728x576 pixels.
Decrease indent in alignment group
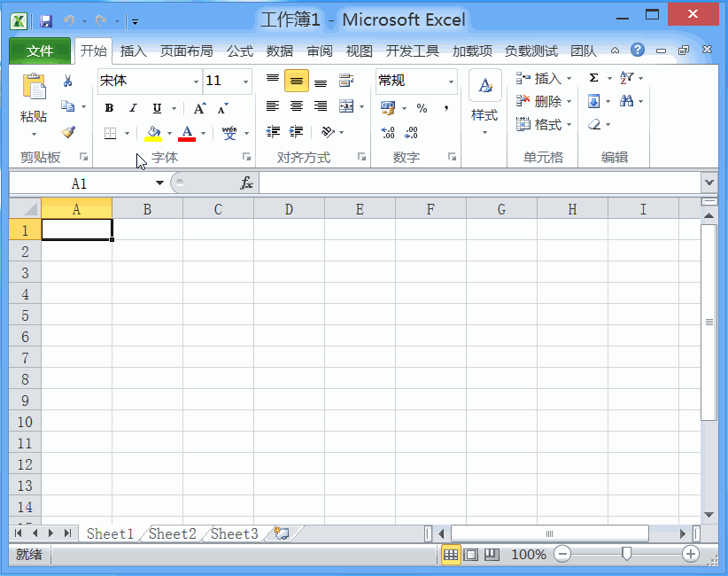[273, 132]
